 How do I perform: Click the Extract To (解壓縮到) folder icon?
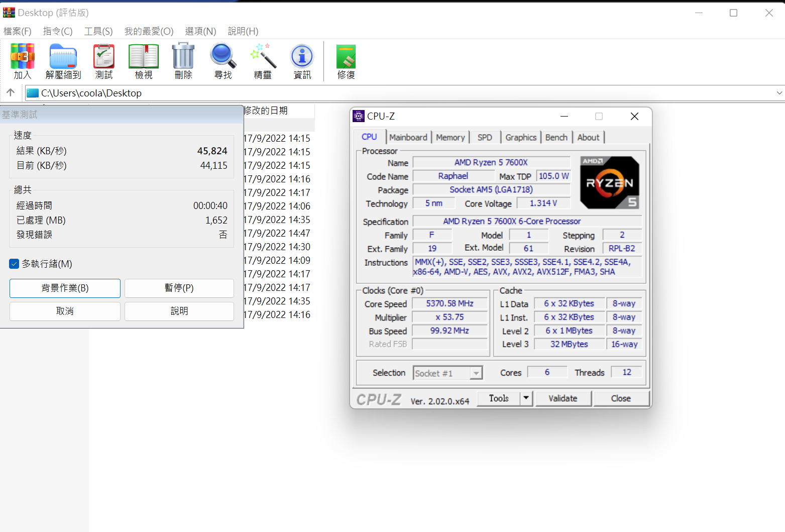63,56
